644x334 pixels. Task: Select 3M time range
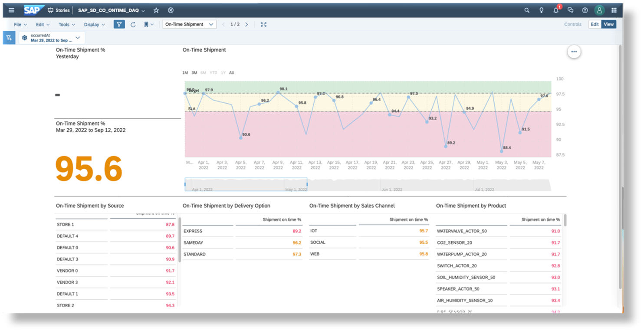(x=194, y=73)
